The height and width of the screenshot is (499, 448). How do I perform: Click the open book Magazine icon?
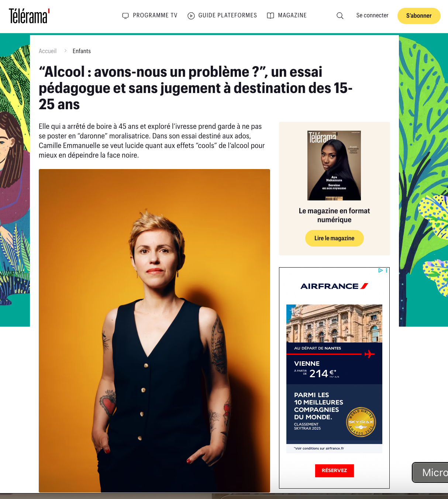pos(270,16)
